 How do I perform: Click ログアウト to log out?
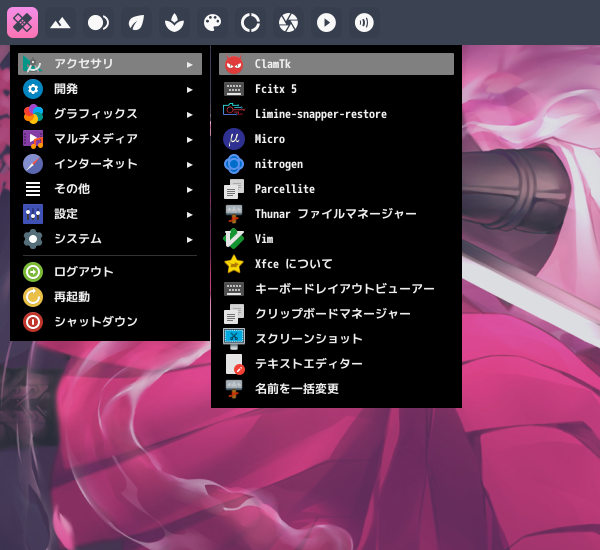coord(84,272)
